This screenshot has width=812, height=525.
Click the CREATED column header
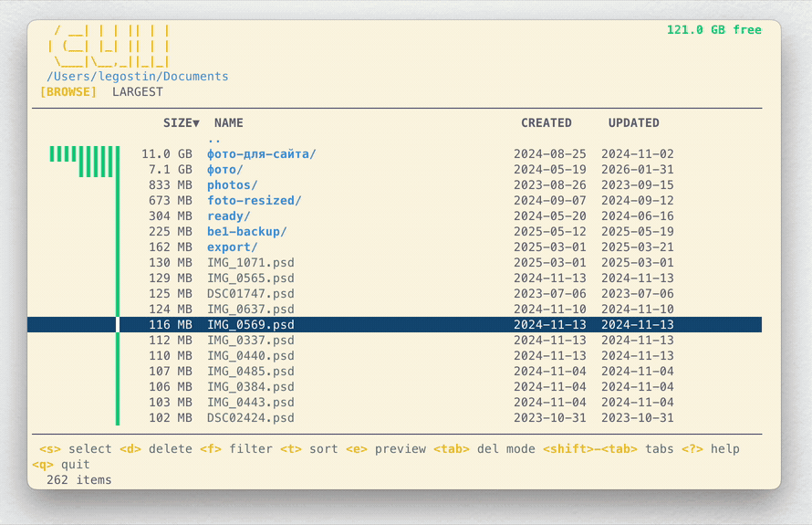tap(546, 123)
